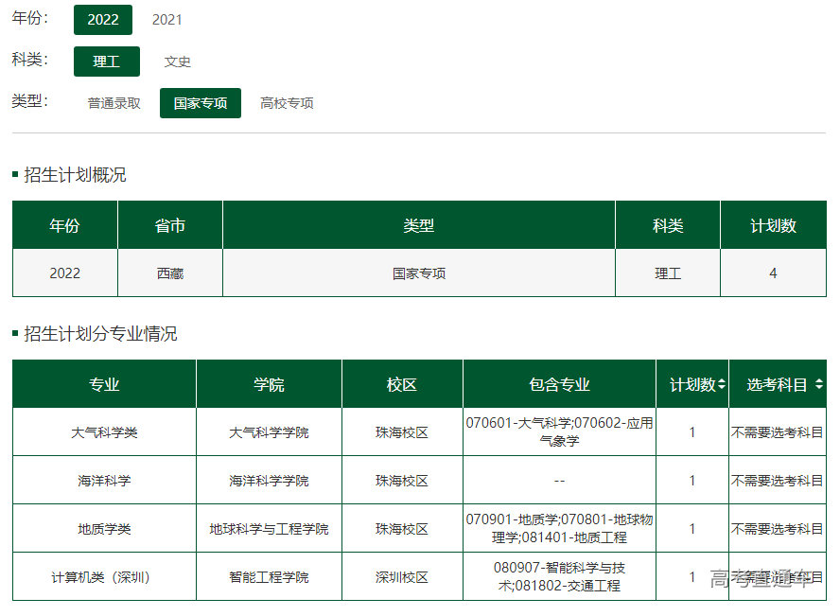Select the 国家专项 admission type
The image size is (840, 616).
pos(201,103)
